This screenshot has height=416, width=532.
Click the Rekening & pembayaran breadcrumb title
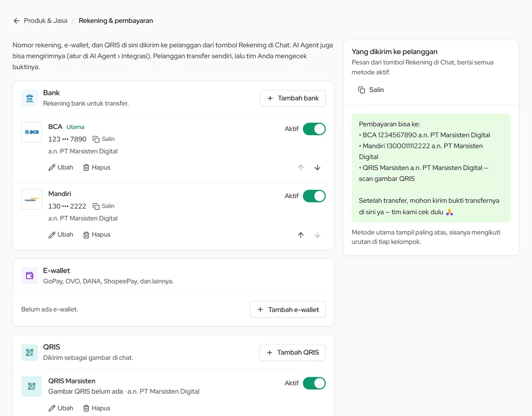pos(116,21)
